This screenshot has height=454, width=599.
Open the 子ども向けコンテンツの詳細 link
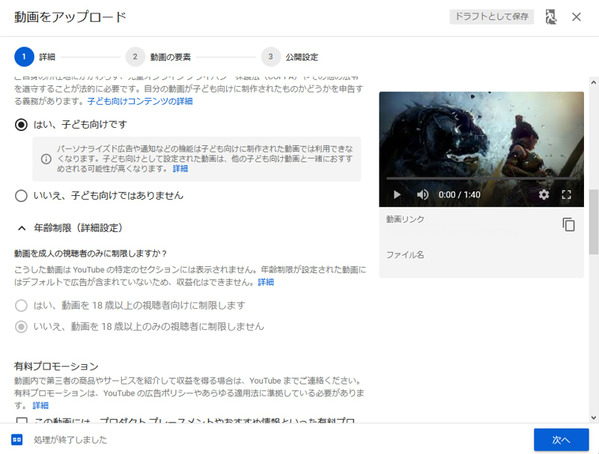140,101
